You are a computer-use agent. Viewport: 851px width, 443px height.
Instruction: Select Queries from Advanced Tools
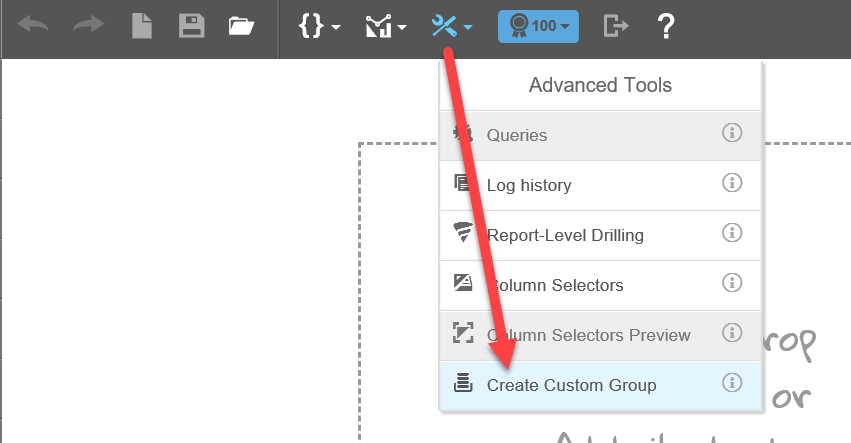point(600,136)
